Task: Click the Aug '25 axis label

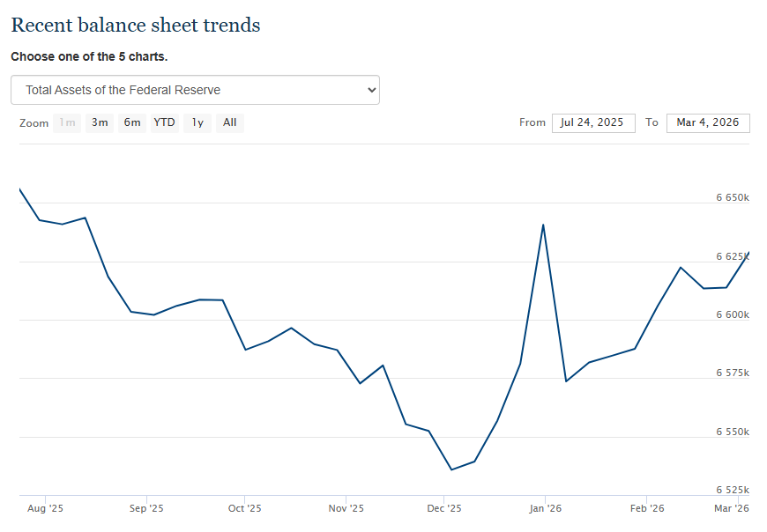Action: coord(45,508)
